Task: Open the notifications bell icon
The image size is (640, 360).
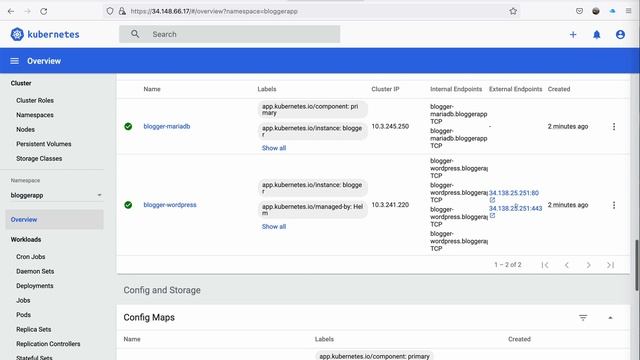Action: tap(597, 35)
